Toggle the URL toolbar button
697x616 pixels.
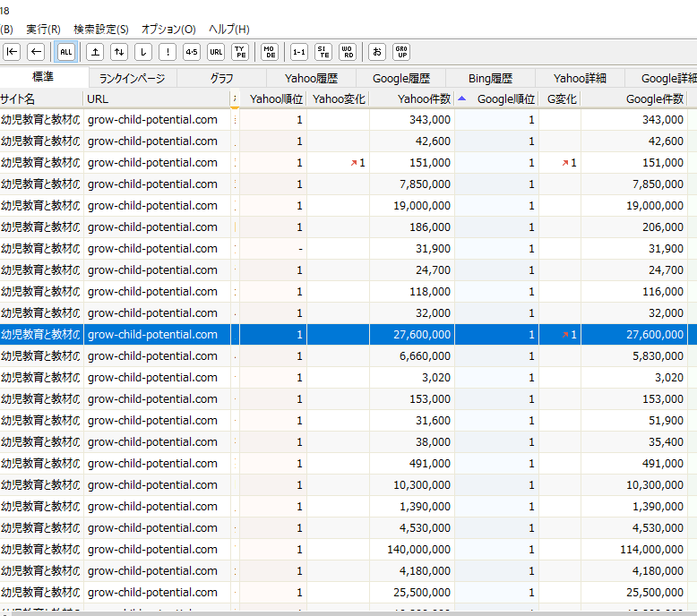coord(216,52)
